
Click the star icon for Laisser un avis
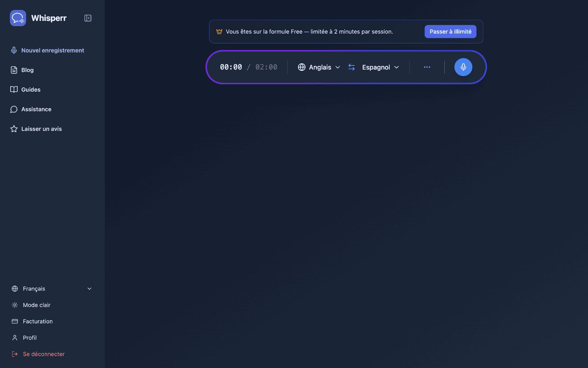pyautogui.click(x=14, y=129)
